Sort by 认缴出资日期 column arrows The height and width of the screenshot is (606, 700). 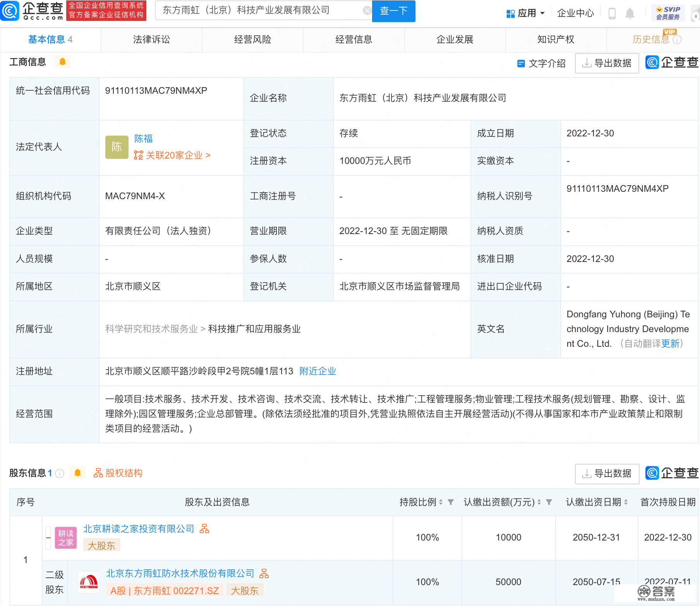click(626, 503)
